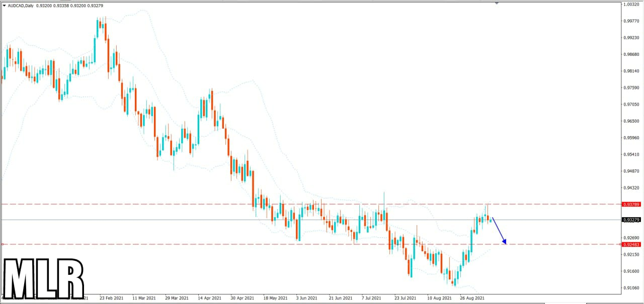Click the 0.95960 price axis value

tap(631, 138)
